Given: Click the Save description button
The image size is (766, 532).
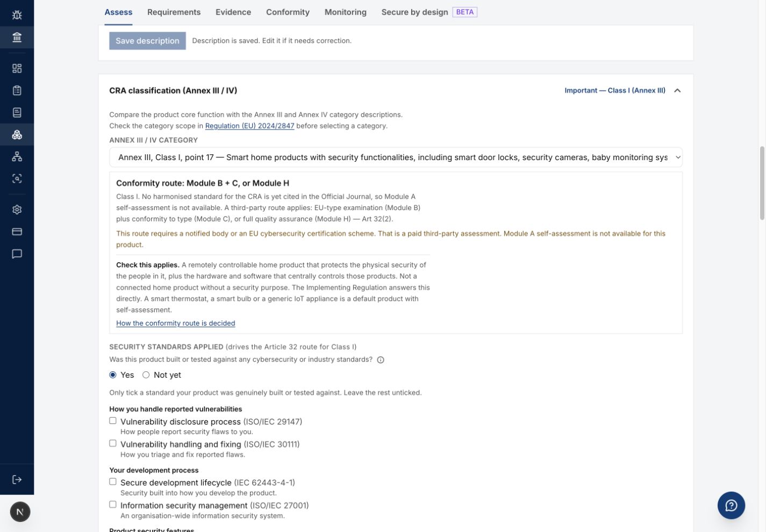Looking at the screenshot, I should 147,41.
